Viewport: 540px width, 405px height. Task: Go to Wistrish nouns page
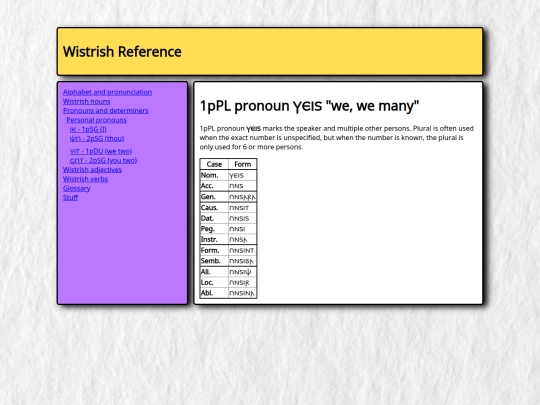pyautogui.click(x=86, y=102)
